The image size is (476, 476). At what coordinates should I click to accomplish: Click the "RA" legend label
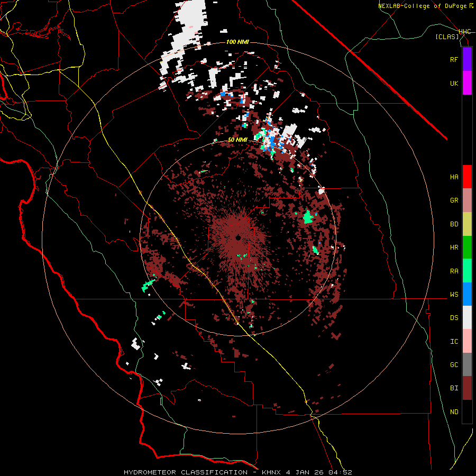pos(454,271)
